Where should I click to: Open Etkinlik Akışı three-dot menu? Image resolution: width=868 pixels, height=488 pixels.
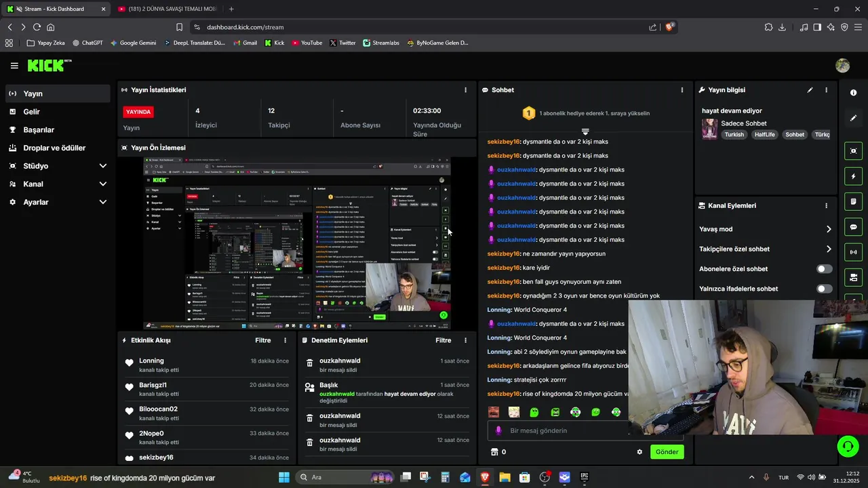tap(285, 340)
